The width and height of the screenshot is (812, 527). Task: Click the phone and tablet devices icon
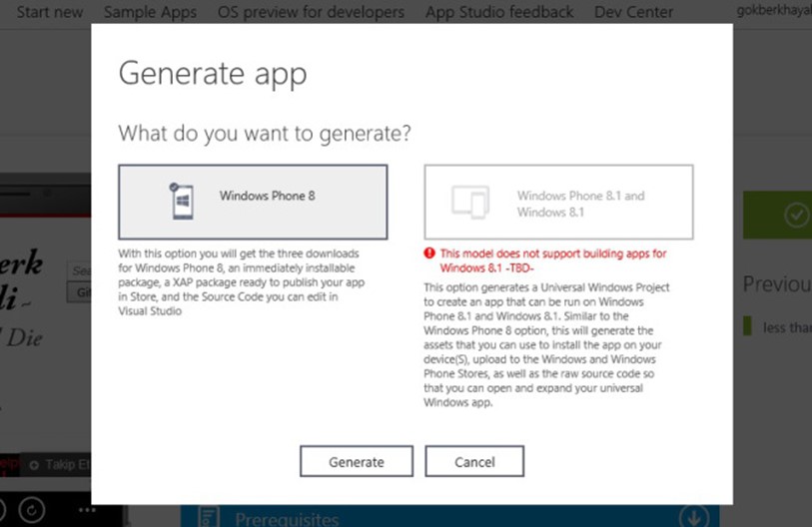(470, 202)
